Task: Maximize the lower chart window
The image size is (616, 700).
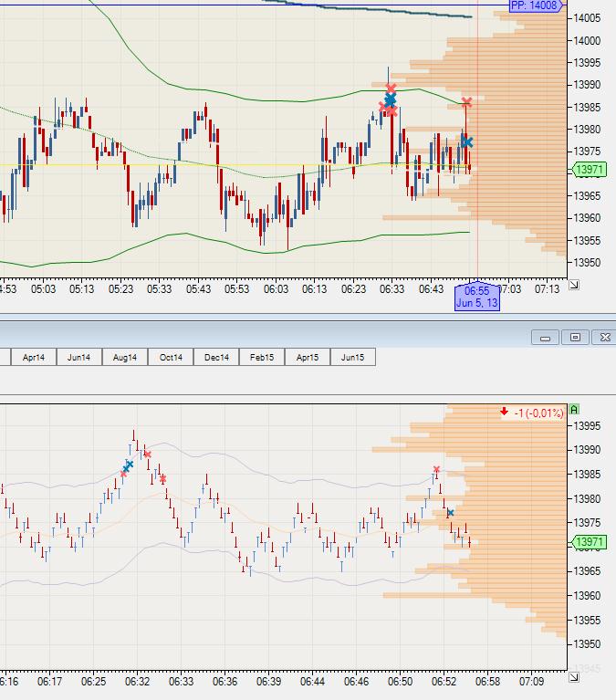Action: (x=575, y=338)
